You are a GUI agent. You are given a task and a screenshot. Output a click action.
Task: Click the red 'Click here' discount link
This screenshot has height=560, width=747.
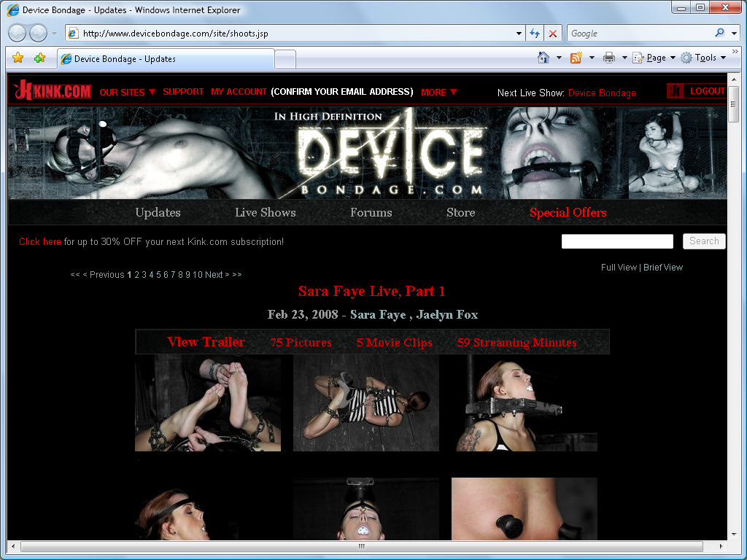[x=40, y=241]
